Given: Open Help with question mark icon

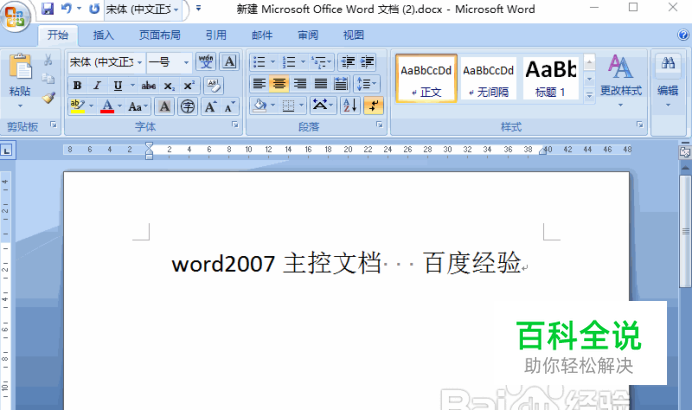Looking at the screenshot, I should tap(683, 35).
